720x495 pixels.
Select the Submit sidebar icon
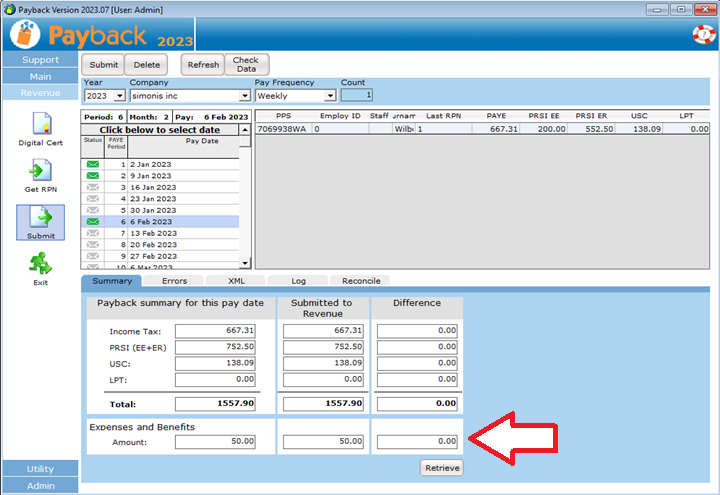click(40, 218)
